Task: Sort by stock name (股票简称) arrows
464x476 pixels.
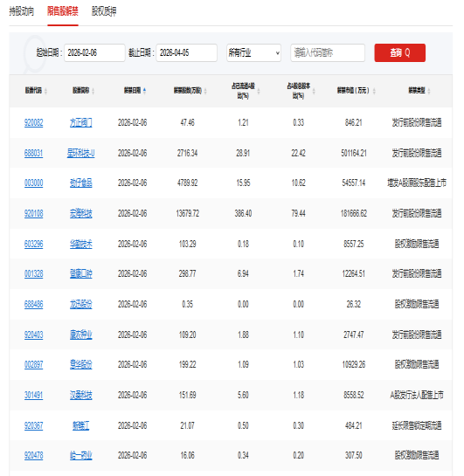Action: [x=93, y=91]
